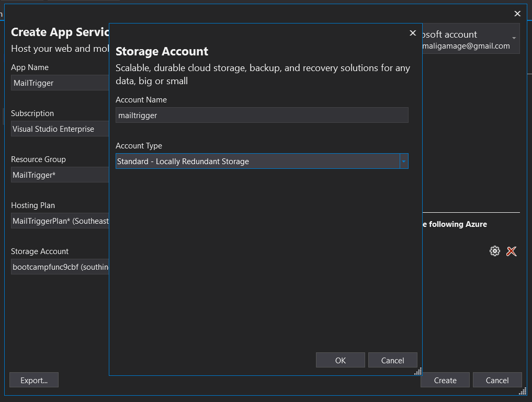Image resolution: width=532 pixels, height=402 pixels.
Task: Click the App Name field showing MailTrigger
Action: point(60,83)
